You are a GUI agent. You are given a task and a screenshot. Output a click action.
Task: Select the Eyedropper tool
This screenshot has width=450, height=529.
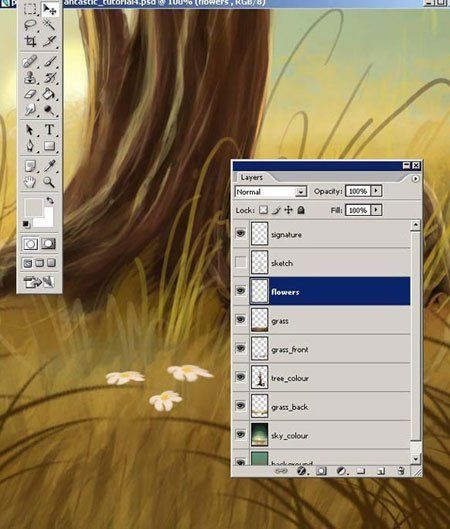[x=49, y=166]
